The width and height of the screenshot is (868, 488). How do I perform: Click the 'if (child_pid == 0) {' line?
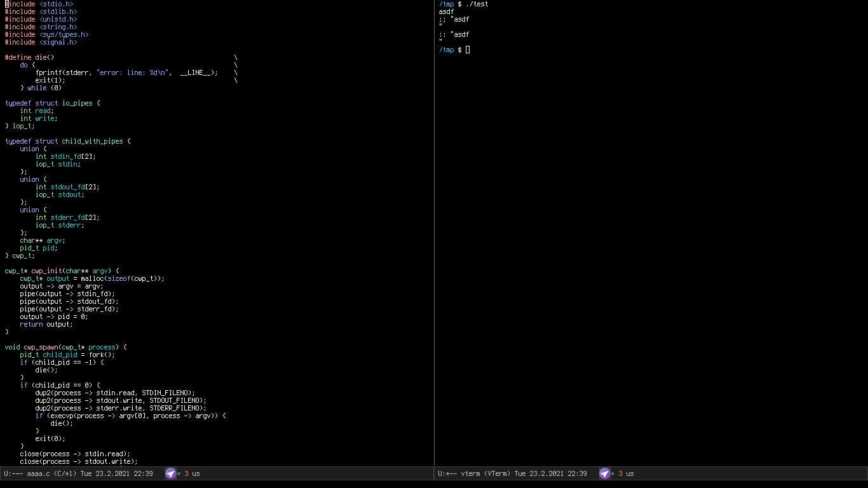pyautogui.click(x=60, y=385)
